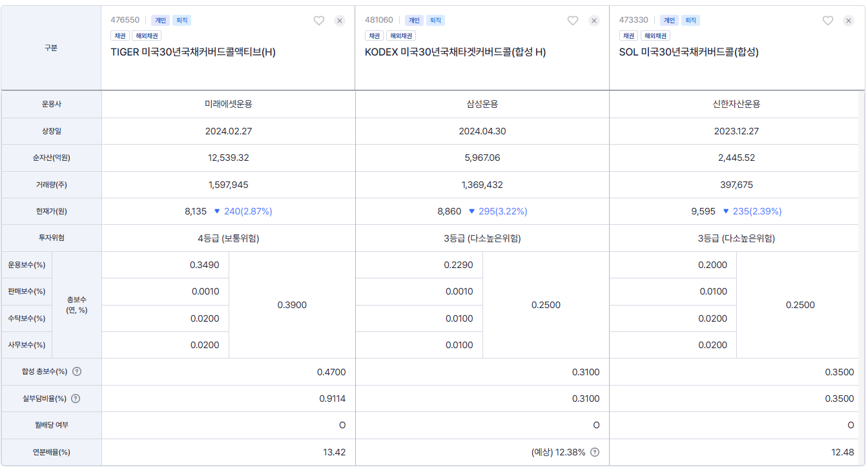Click the 구분 header cell

(51, 48)
